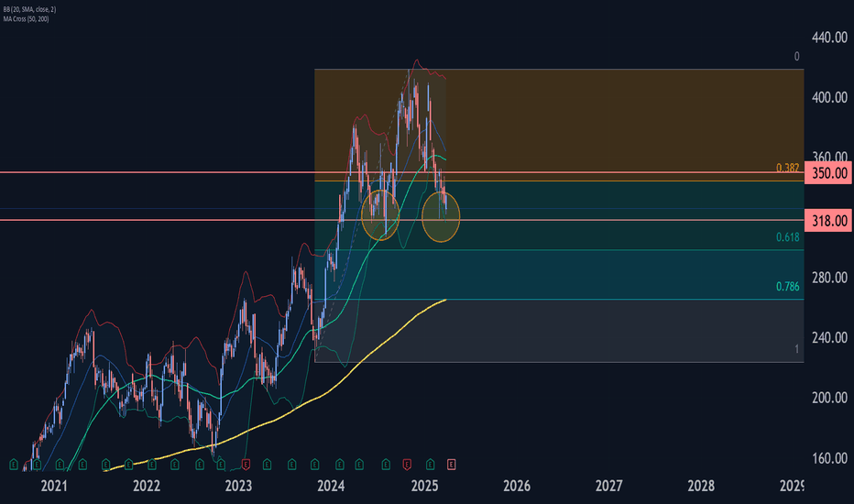Click 160.00 on the price axis
854x504 pixels.
coord(829,458)
